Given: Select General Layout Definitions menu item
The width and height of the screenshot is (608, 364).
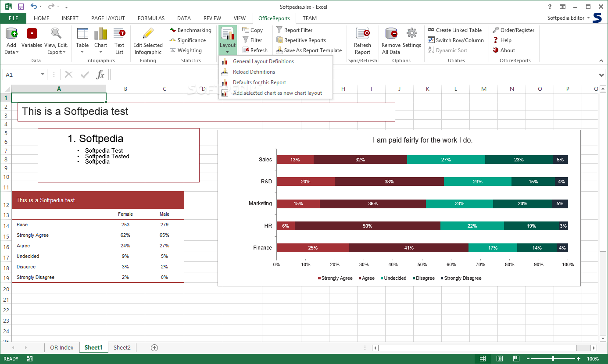Looking at the screenshot, I should (275, 61).
